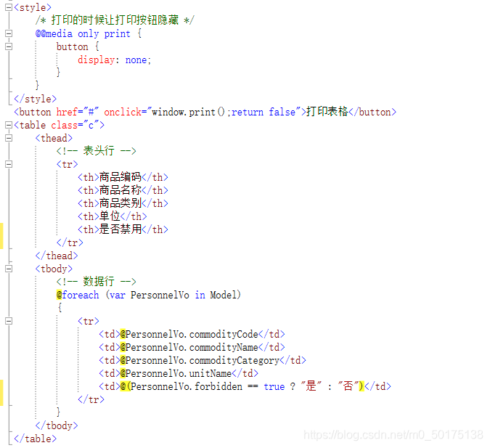The width and height of the screenshot is (490, 448).
Task: Click the closing '</thead>' tag
Action: (x=56, y=256)
